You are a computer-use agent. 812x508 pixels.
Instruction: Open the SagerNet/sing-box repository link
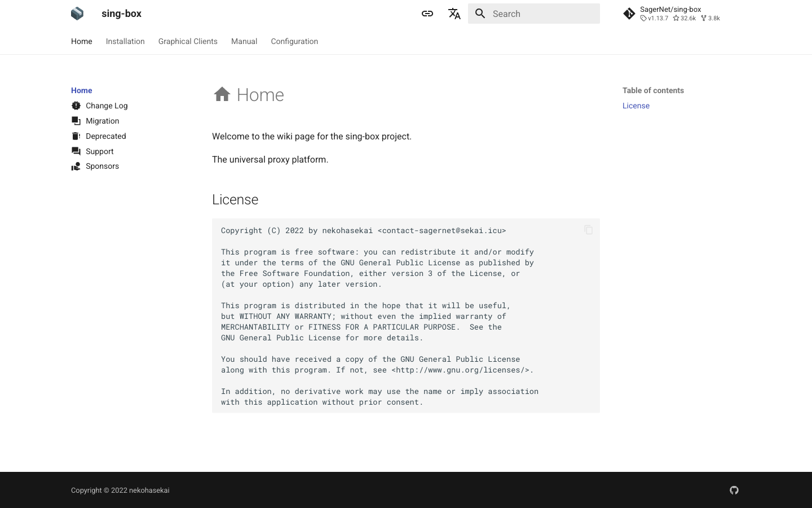coord(670,10)
